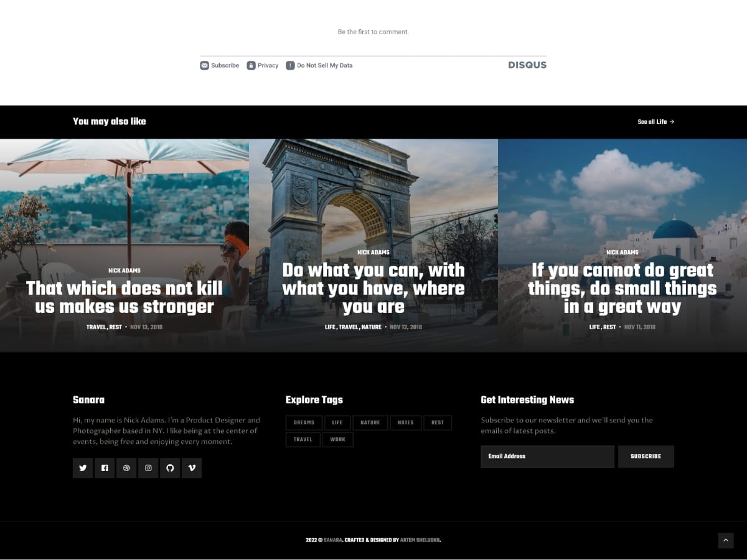
Task: Open post 'That which does not kill us'
Action: pos(124,297)
